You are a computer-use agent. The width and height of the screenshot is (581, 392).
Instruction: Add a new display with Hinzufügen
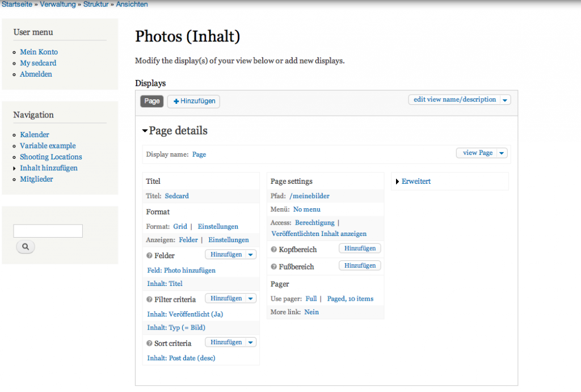point(194,101)
